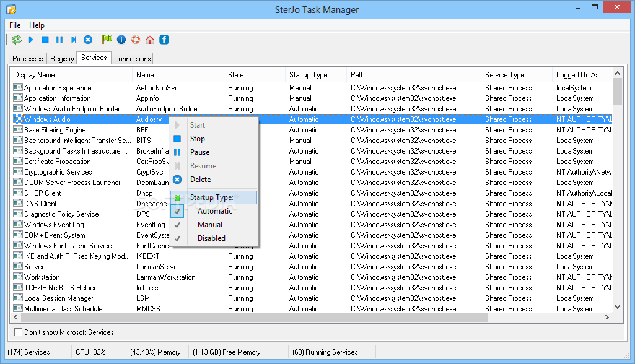Viewport: 635px width, 364px height.
Task: Choose Stop in the context menu
Action: tap(214, 139)
